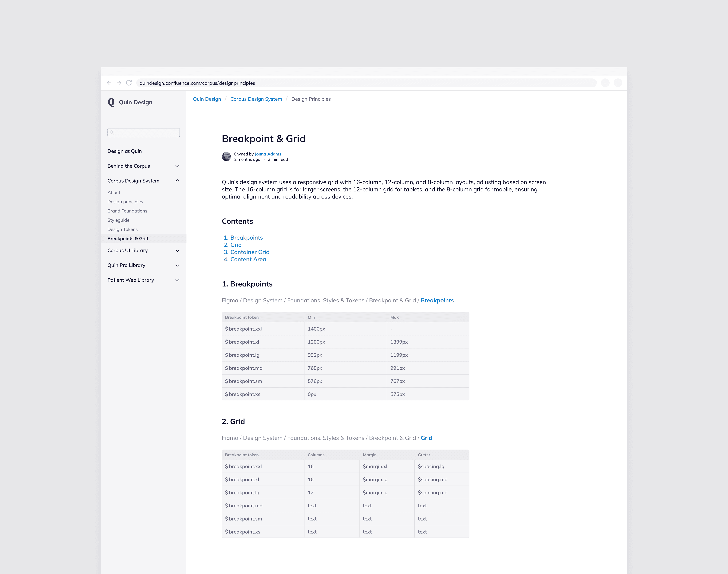Click the Quin Design Q logo
Screen dimensions: 728x574
tap(111, 102)
